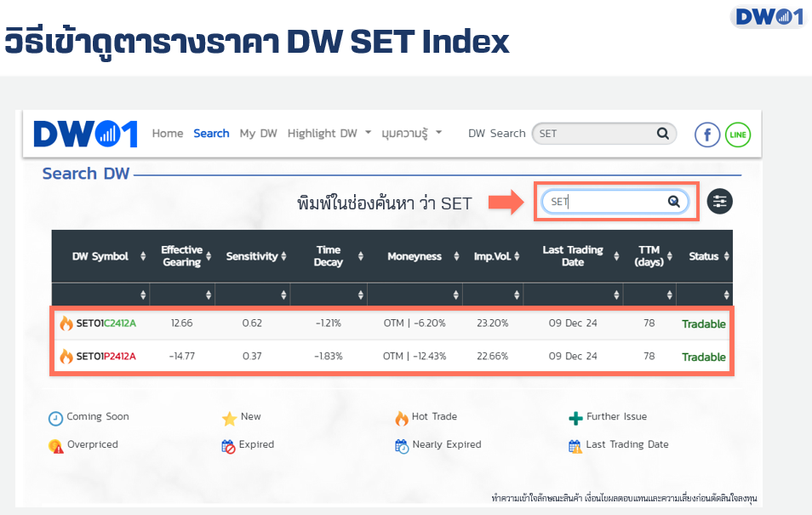Sort by Imp.Vol column arrows
This screenshot has width=812, height=515.
click(x=517, y=256)
